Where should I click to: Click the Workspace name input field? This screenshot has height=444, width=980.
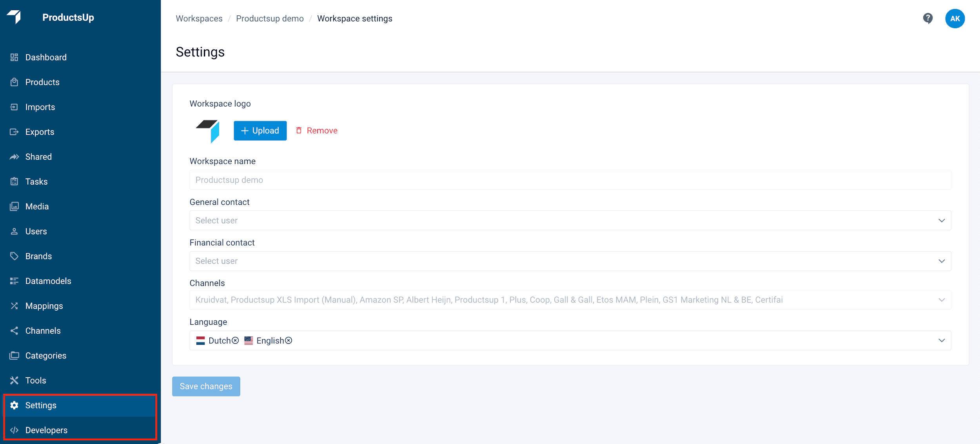(x=570, y=180)
